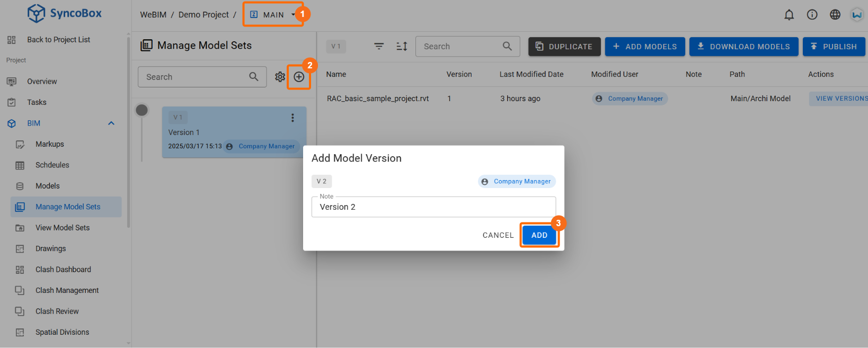
Task: Click the info circle icon
Action: click(x=812, y=15)
